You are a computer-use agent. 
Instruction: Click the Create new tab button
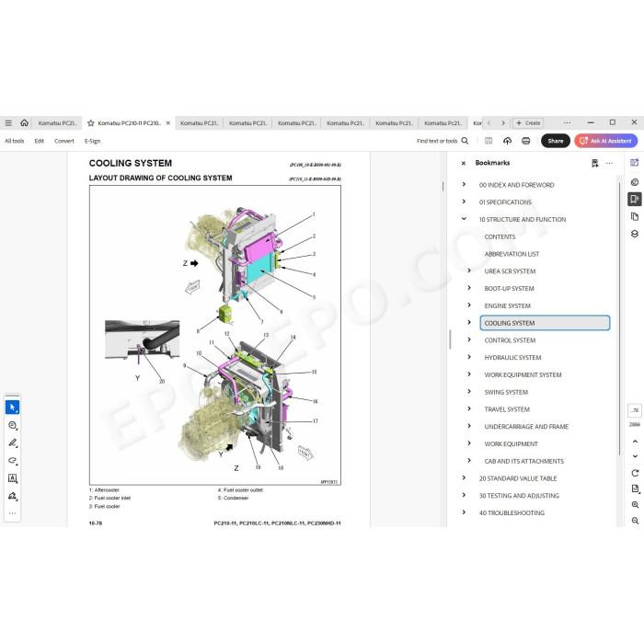coord(528,122)
